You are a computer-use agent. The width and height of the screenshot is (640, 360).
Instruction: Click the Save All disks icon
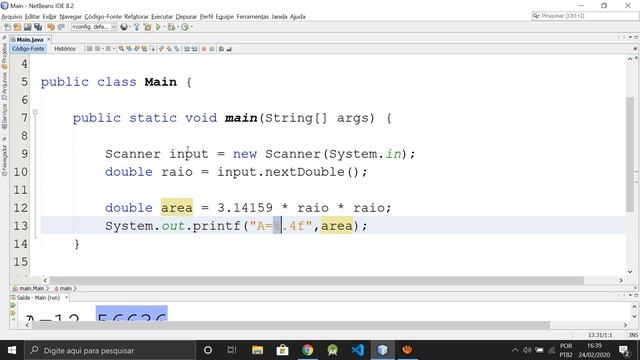tap(38, 27)
